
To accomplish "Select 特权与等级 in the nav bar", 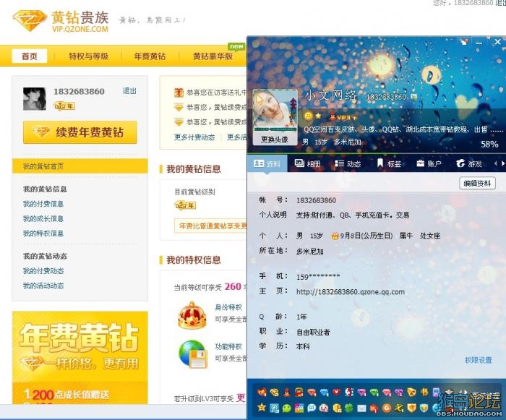I will (88, 56).
